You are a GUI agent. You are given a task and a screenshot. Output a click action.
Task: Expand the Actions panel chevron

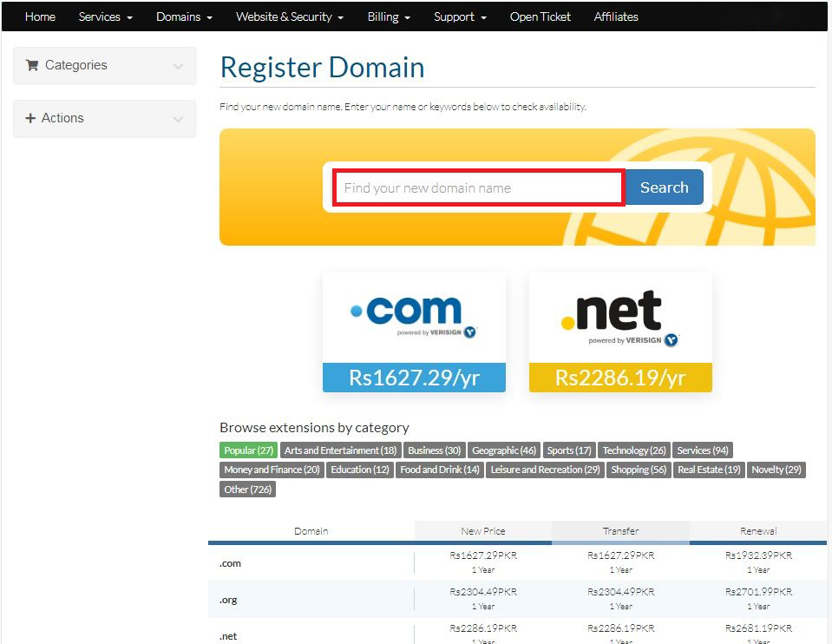pos(178,119)
